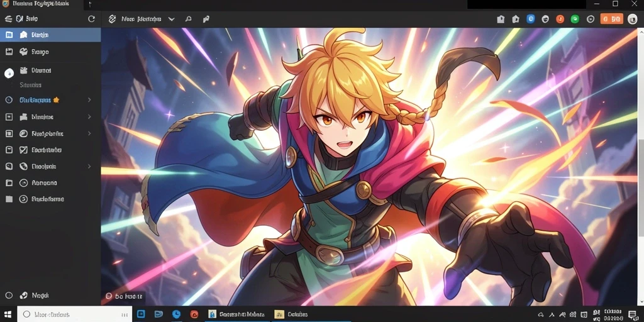Click the magnifier search icon in top toolbar
This screenshot has height=322, width=644.
tap(189, 19)
